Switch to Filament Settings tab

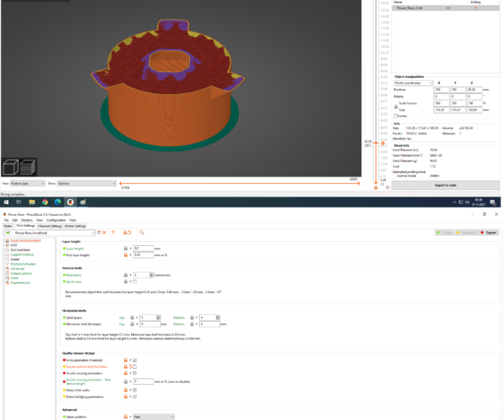pyautogui.click(x=50, y=226)
